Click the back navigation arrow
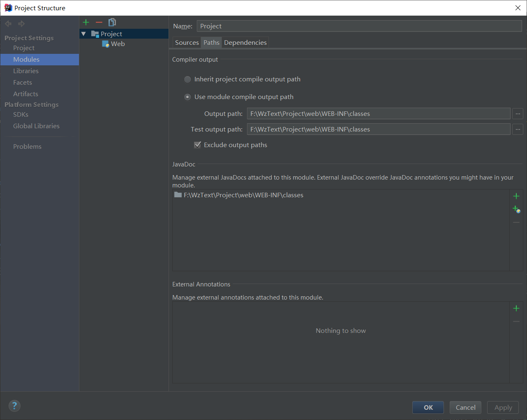 pyautogui.click(x=8, y=24)
